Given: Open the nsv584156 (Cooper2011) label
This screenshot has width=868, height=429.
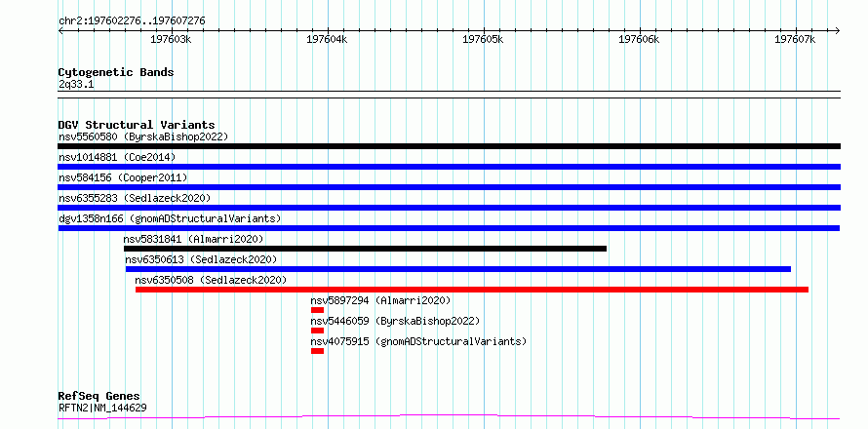Looking at the screenshot, I should [x=123, y=177].
